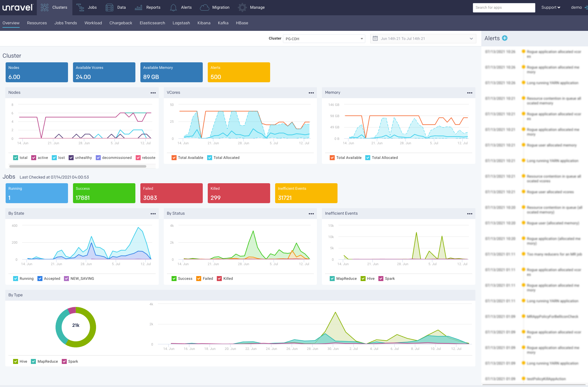Click the Alerts bell icon
The image size is (588, 387).
pos(173,7)
